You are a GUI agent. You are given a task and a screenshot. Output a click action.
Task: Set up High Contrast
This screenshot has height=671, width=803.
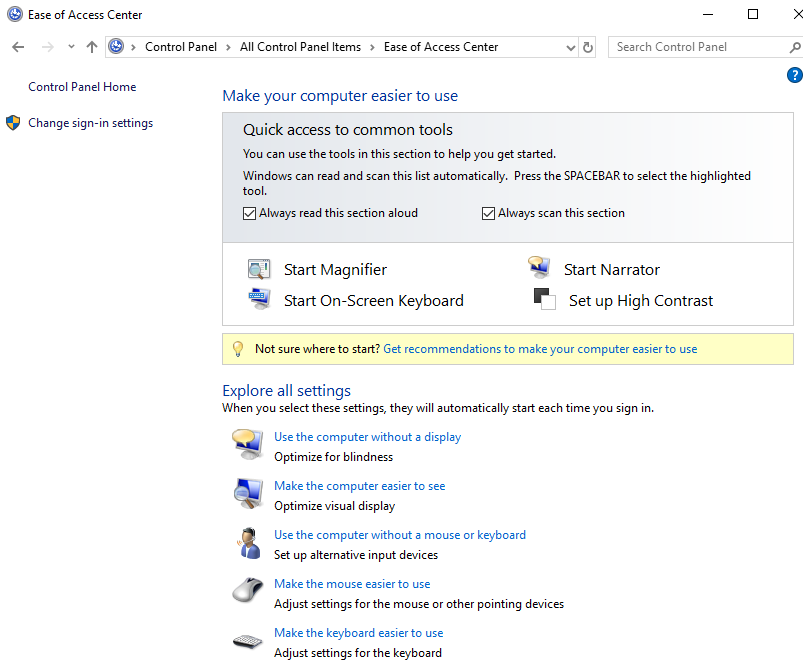(641, 301)
